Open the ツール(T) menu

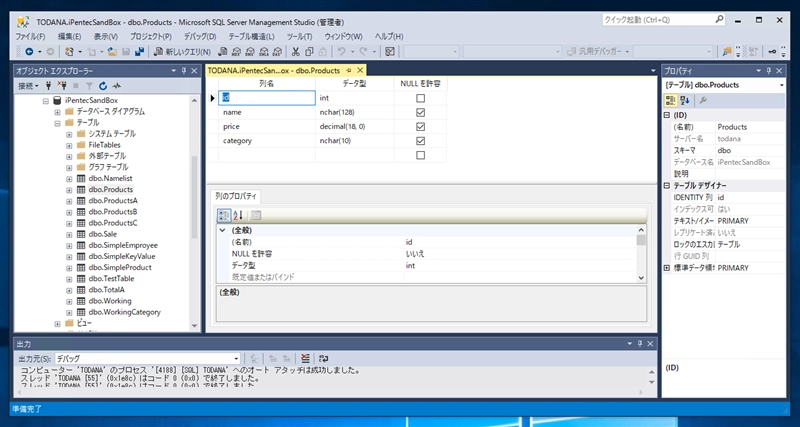(x=299, y=37)
